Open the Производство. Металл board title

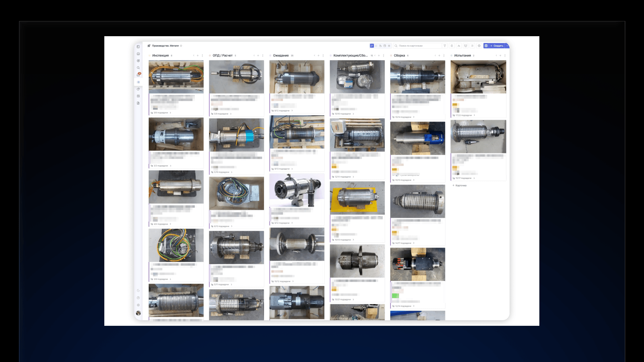pyautogui.click(x=165, y=46)
